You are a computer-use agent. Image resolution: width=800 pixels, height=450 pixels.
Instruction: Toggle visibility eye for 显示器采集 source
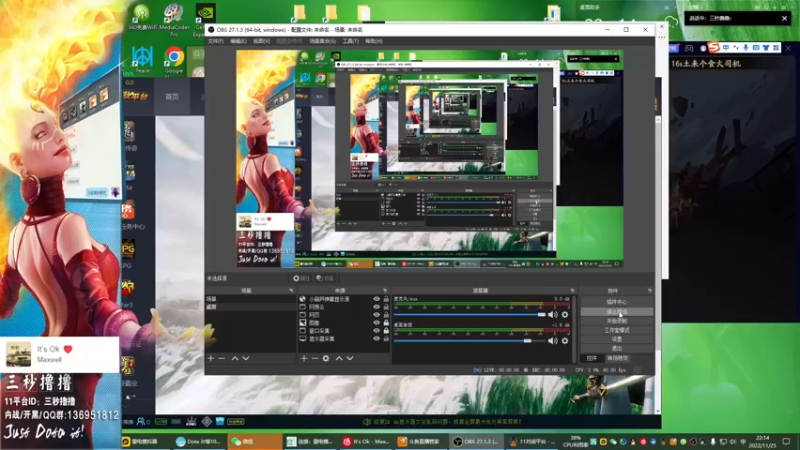click(377, 339)
